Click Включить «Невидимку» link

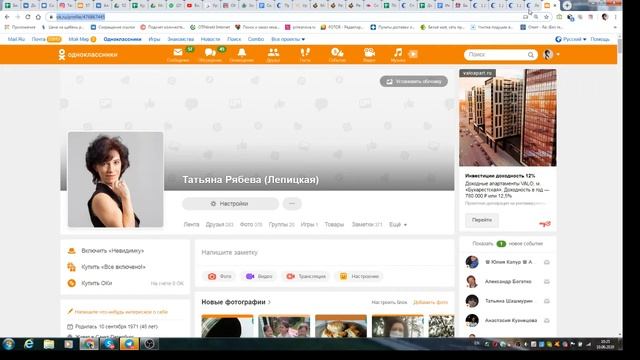tap(113, 251)
